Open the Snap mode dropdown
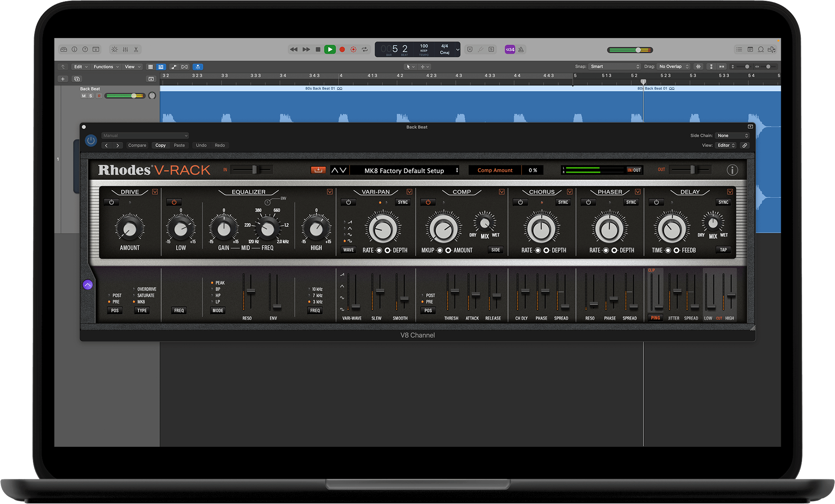835x504 pixels. pyautogui.click(x=615, y=66)
